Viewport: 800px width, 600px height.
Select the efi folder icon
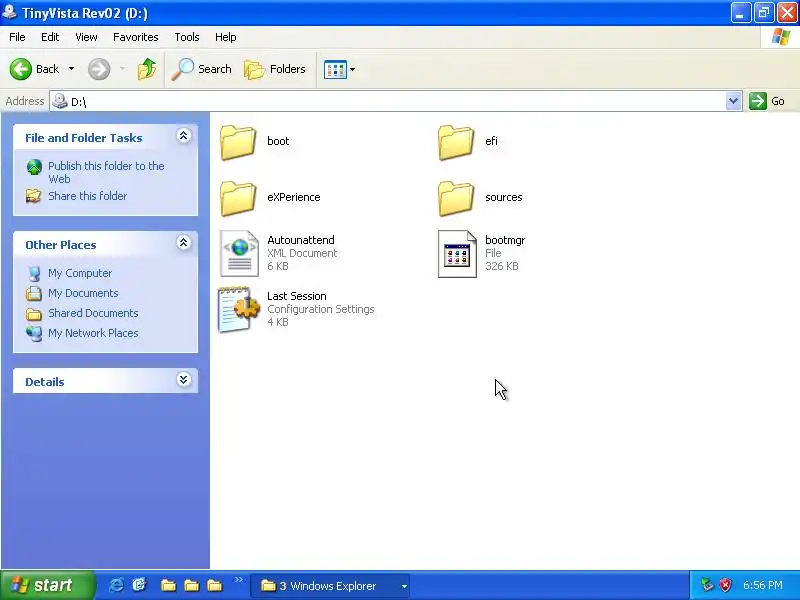(456, 142)
